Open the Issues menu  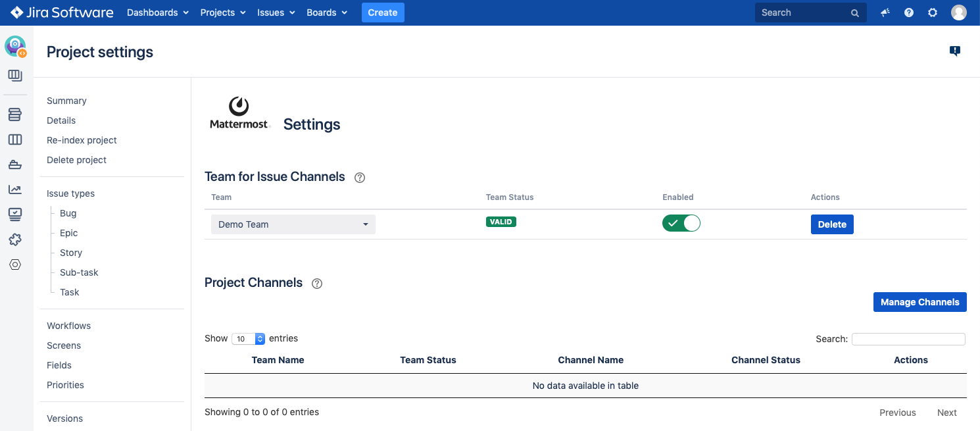276,13
